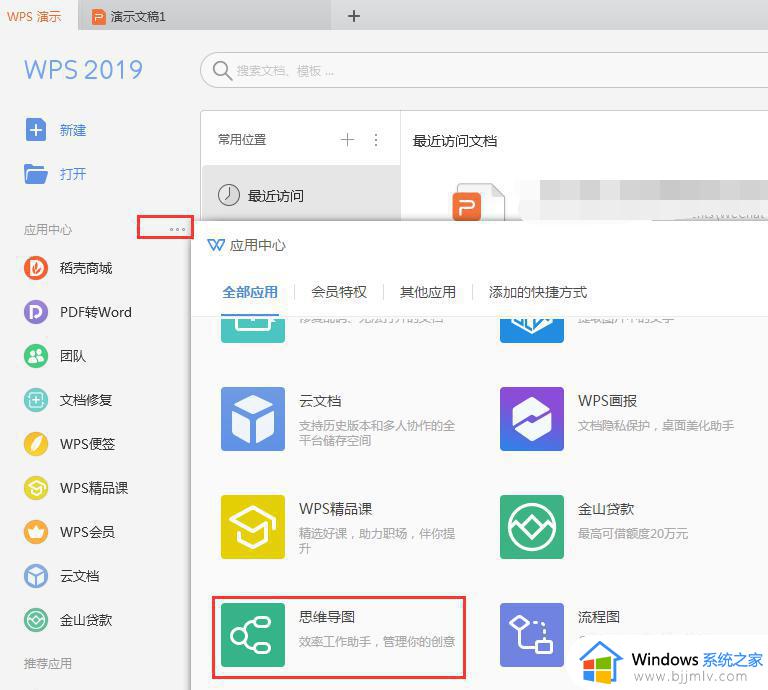Switch to 会员特权 tab
Viewport: 768px width, 690px height.
(339, 292)
